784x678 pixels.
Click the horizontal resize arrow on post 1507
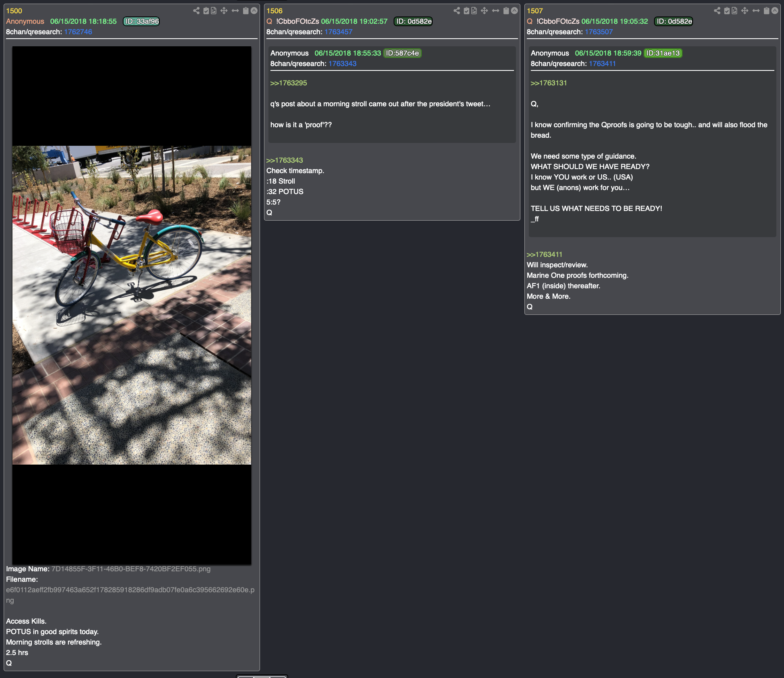click(756, 11)
